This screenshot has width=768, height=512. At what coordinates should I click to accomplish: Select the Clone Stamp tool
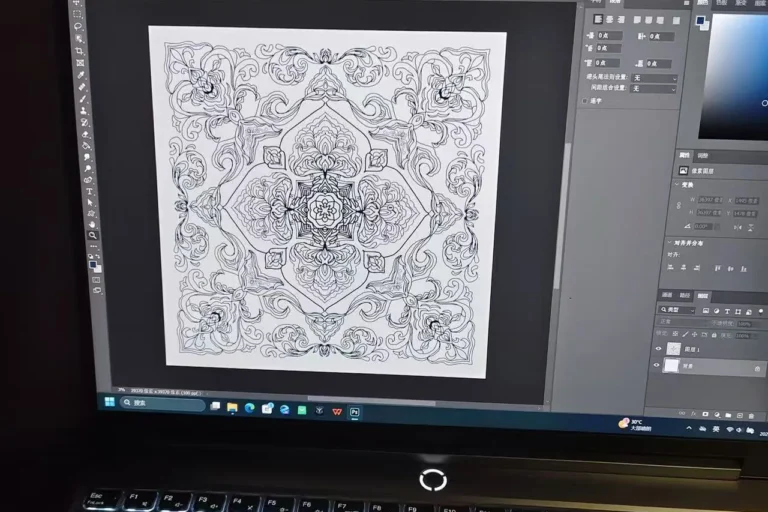[84, 111]
